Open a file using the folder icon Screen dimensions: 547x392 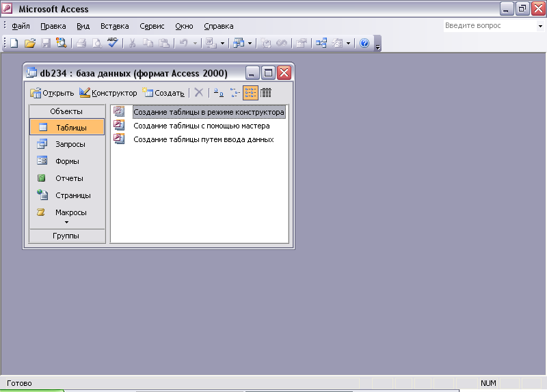tap(30, 43)
